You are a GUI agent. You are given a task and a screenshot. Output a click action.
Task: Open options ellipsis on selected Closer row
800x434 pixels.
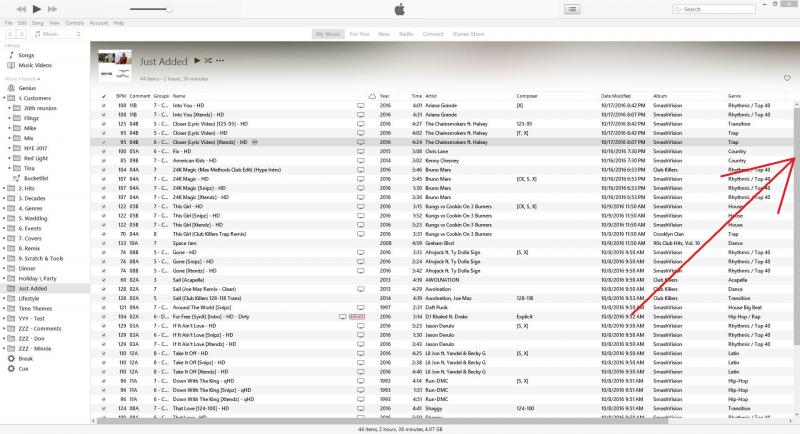pos(255,142)
